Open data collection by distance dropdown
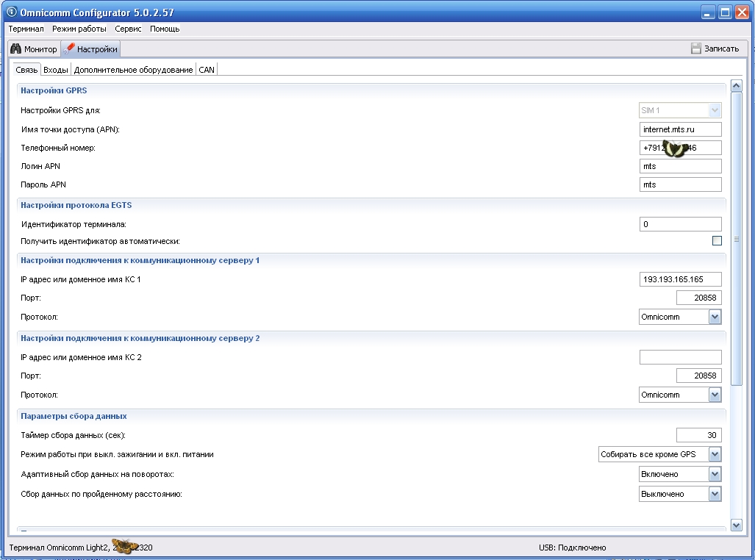 click(715, 495)
